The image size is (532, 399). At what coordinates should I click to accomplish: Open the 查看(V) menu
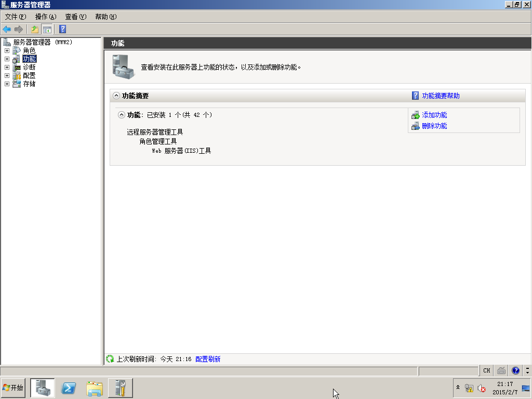click(x=76, y=17)
